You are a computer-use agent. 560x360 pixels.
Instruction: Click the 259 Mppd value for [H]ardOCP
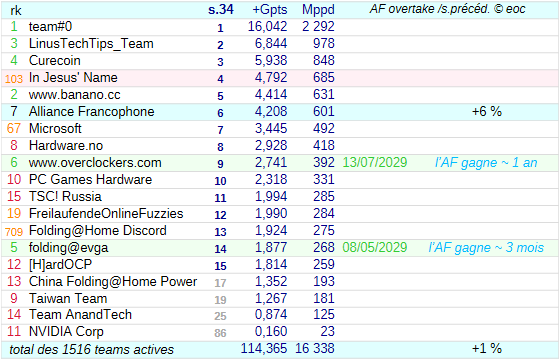pyautogui.click(x=324, y=265)
